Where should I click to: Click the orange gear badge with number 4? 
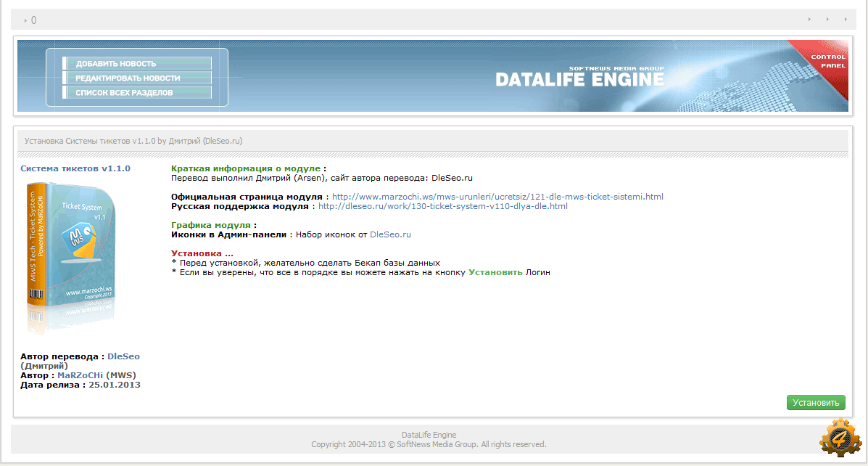point(840,438)
